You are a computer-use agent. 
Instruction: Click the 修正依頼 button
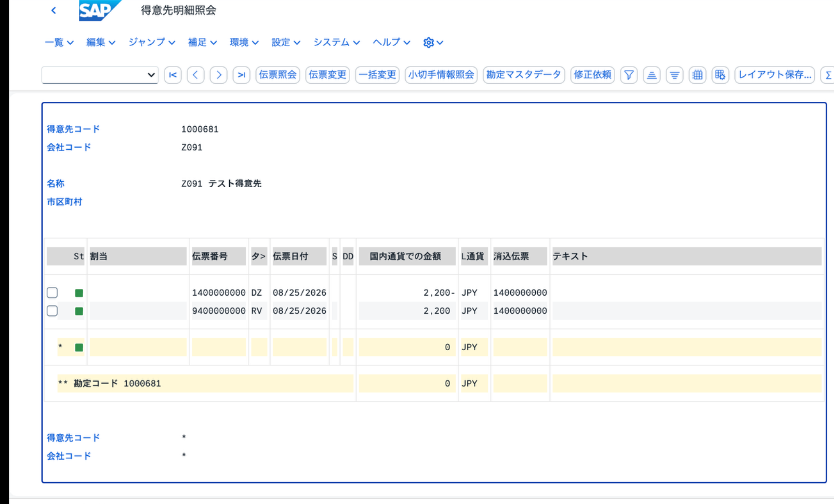pyautogui.click(x=592, y=75)
